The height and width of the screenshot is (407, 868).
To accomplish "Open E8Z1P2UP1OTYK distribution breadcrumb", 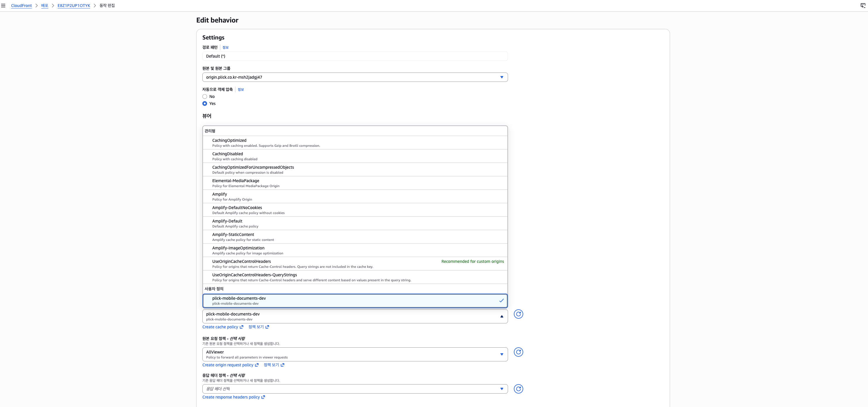I will 74,6.
